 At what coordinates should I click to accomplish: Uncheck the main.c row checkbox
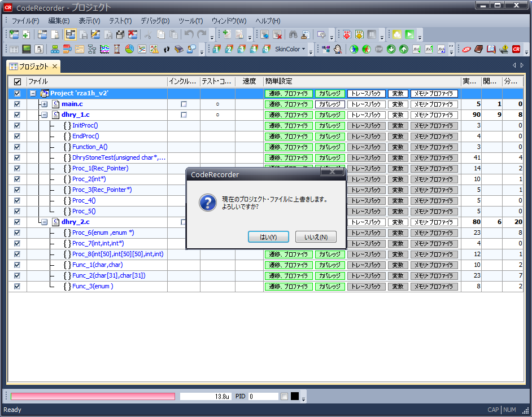18,104
